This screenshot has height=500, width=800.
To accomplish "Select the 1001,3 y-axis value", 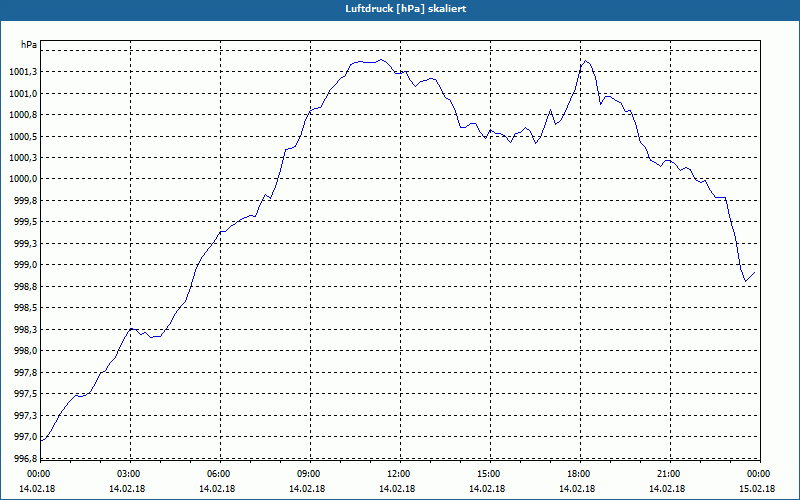I will point(23,72).
